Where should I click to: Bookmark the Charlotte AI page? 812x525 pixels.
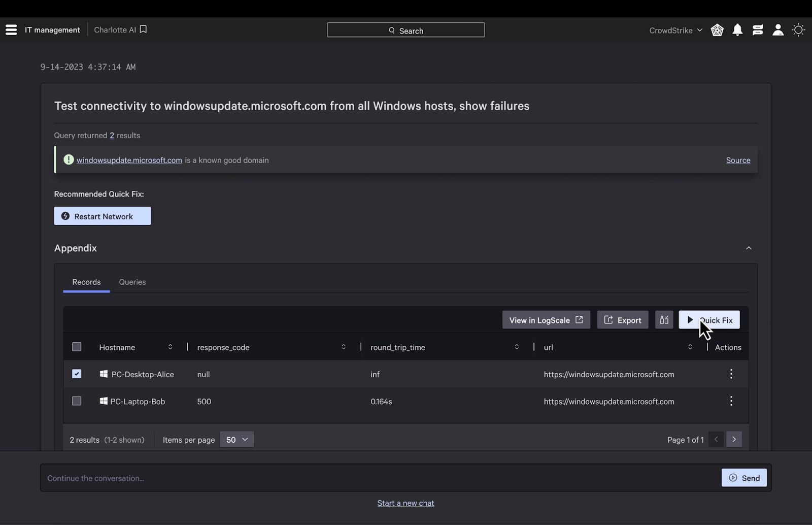tap(143, 29)
